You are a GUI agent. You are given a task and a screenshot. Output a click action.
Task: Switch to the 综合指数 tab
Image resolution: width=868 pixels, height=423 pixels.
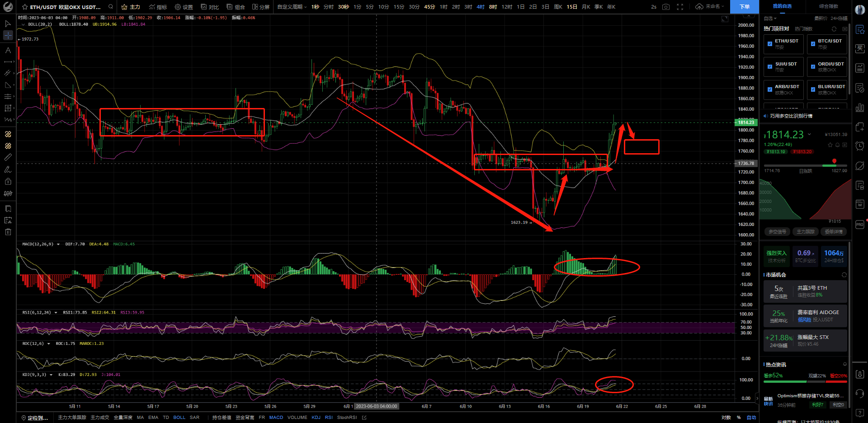point(829,6)
